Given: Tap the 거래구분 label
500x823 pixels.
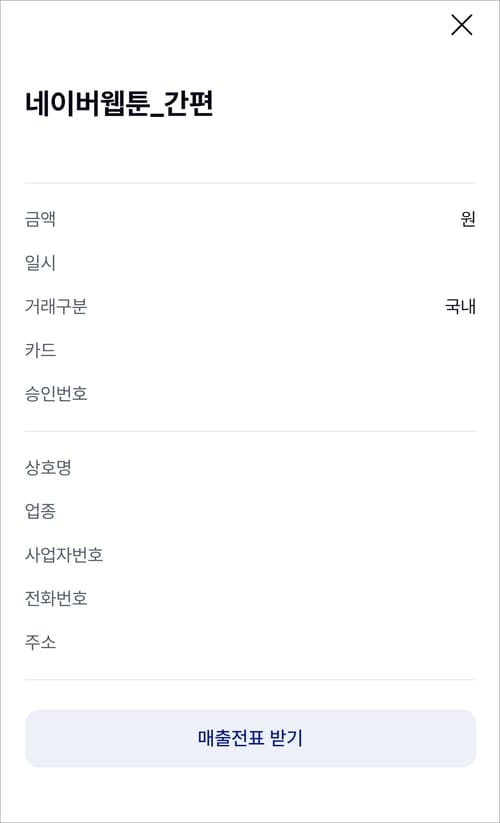Looking at the screenshot, I should [x=56, y=306].
